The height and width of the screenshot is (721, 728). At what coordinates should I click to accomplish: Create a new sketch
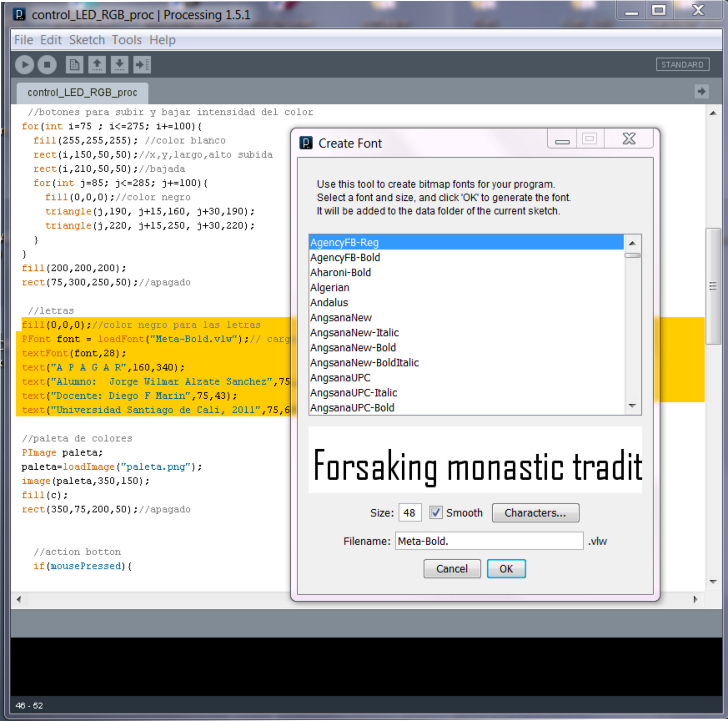[x=76, y=65]
